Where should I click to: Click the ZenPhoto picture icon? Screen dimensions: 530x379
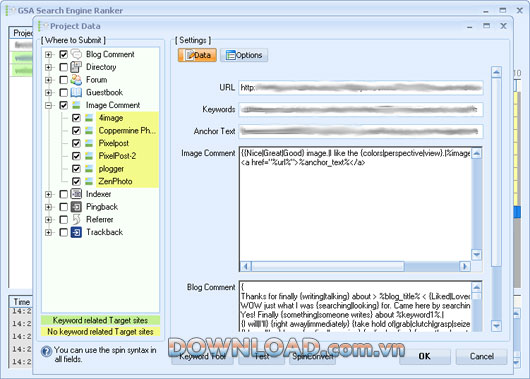pyautogui.click(x=89, y=182)
